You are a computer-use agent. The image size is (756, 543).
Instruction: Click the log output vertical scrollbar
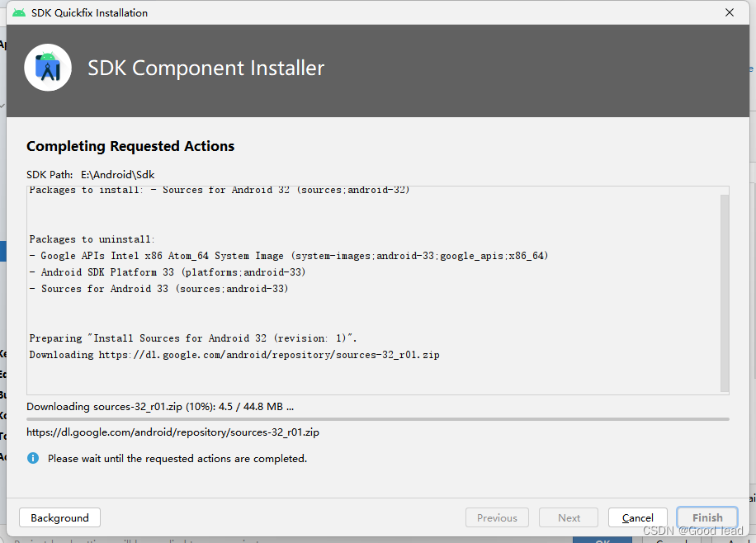point(724,293)
